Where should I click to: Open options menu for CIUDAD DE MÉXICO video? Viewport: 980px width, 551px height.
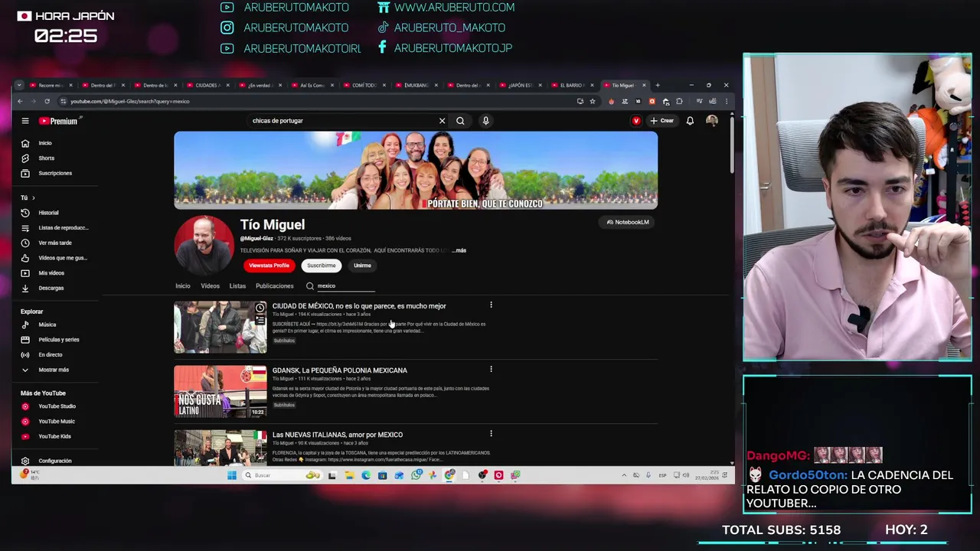pyautogui.click(x=491, y=305)
